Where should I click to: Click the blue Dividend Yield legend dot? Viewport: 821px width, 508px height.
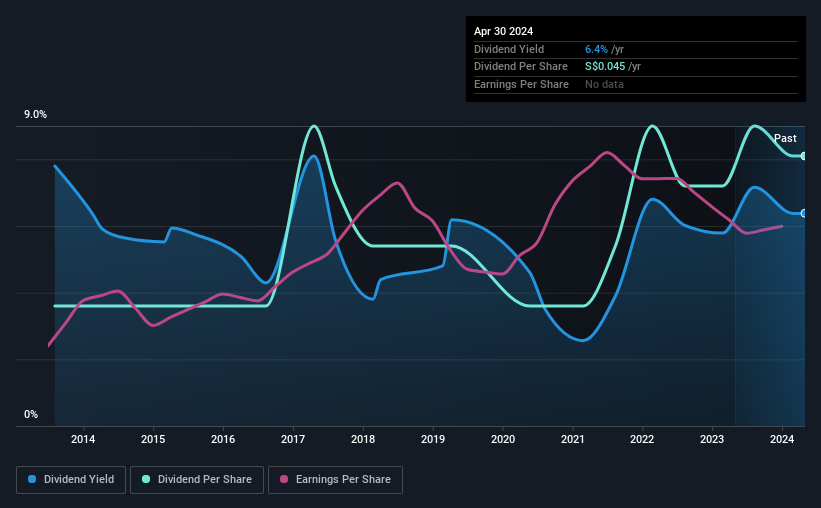[32, 479]
